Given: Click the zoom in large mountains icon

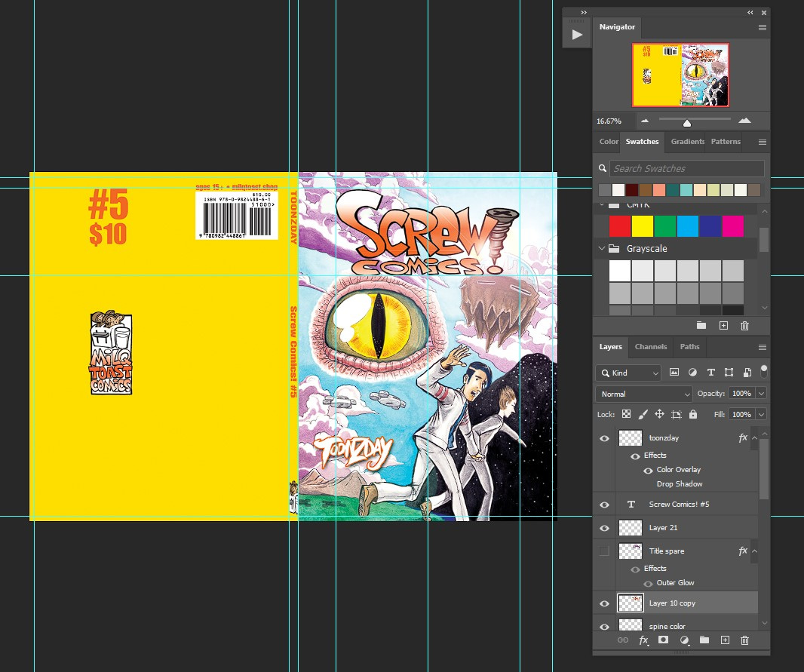Looking at the screenshot, I should (744, 121).
